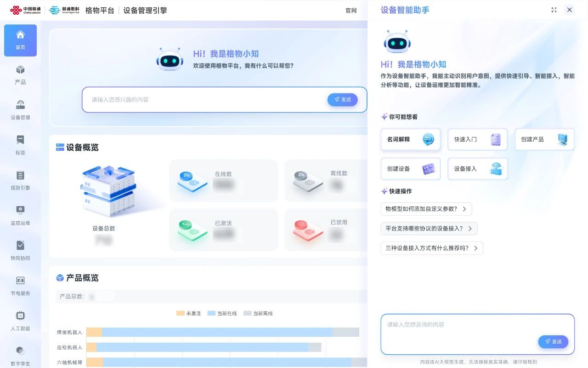The width and height of the screenshot is (588, 368).
Task: Expand question 物模型如何添加自定义参数
Action: click(x=426, y=209)
